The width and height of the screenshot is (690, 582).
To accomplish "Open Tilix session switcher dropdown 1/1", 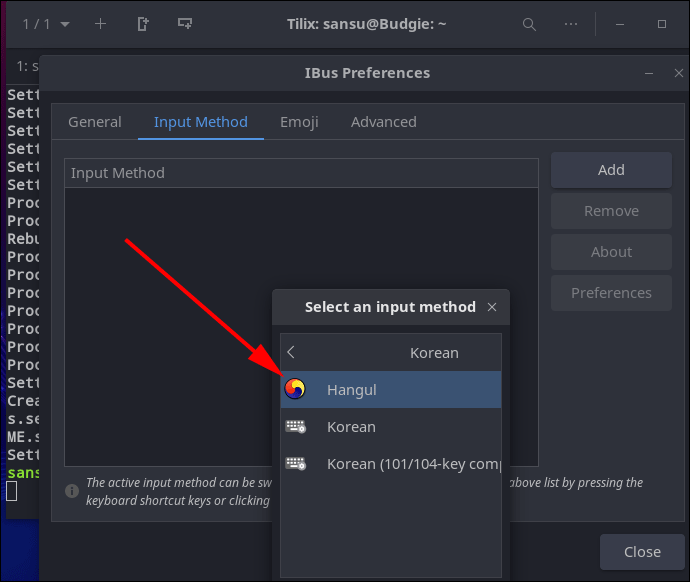I will click(x=46, y=24).
